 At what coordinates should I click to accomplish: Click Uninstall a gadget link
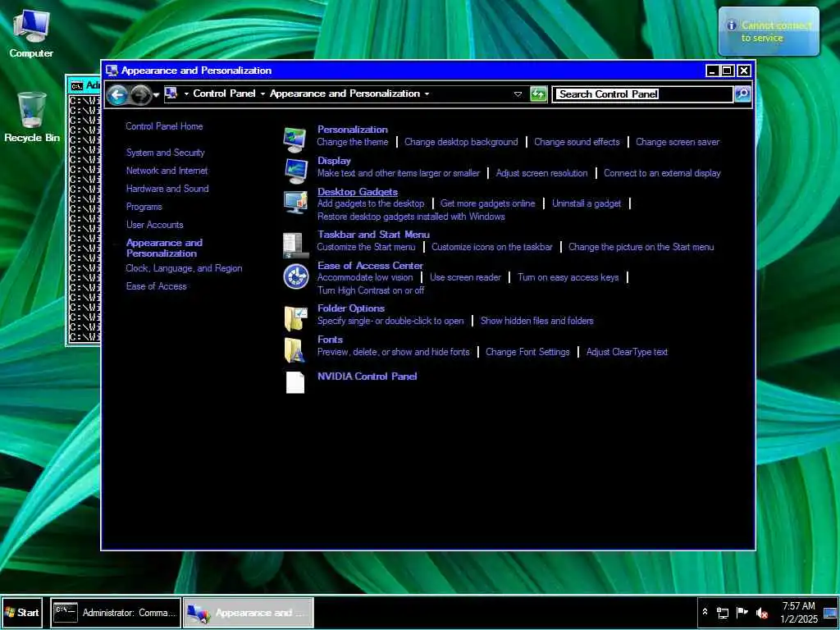[x=587, y=203]
